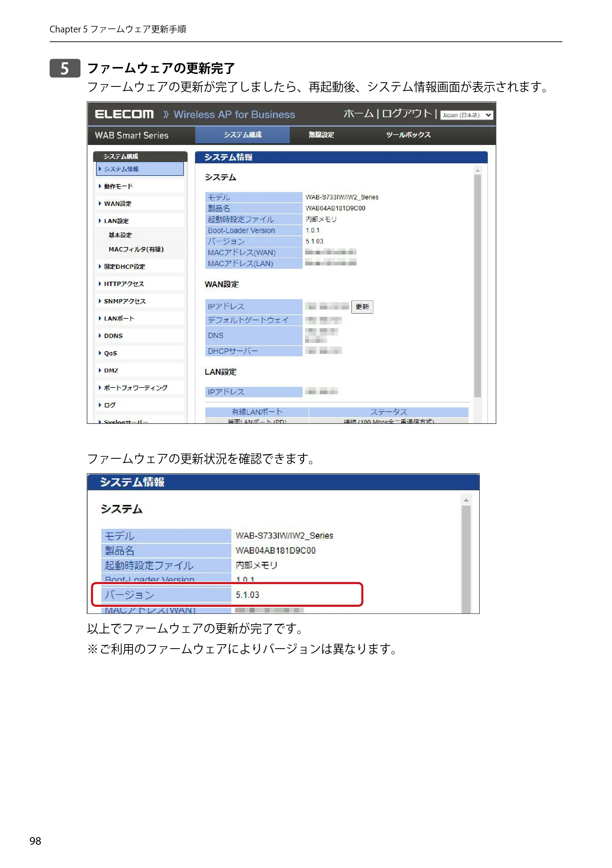Open WAN設定 in the sidebar

tap(140, 204)
